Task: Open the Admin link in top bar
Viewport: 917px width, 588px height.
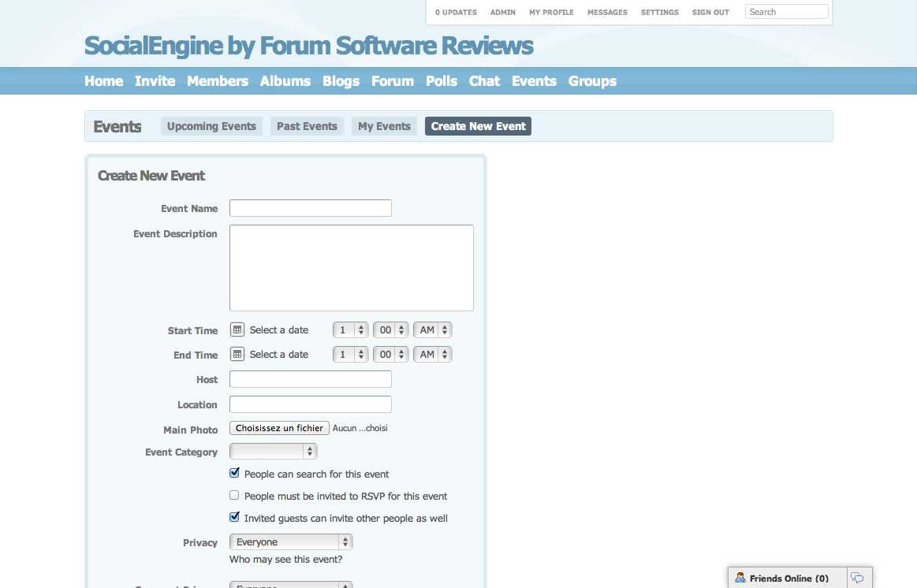Action: coord(503,13)
